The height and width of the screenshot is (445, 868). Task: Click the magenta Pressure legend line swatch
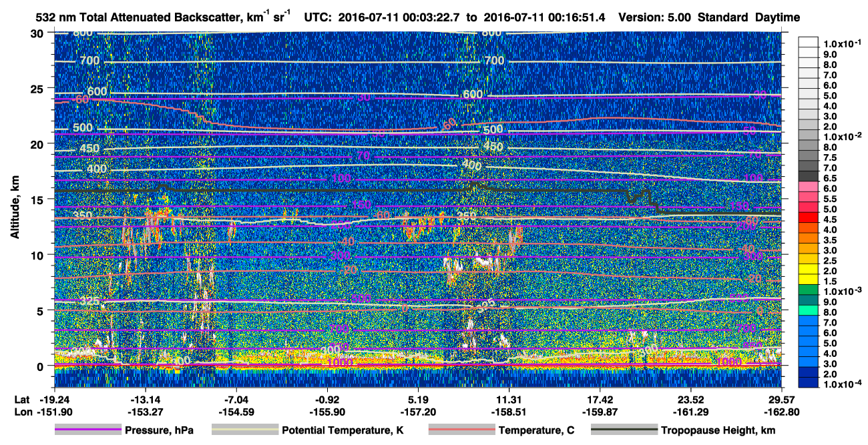tap(87, 430)
